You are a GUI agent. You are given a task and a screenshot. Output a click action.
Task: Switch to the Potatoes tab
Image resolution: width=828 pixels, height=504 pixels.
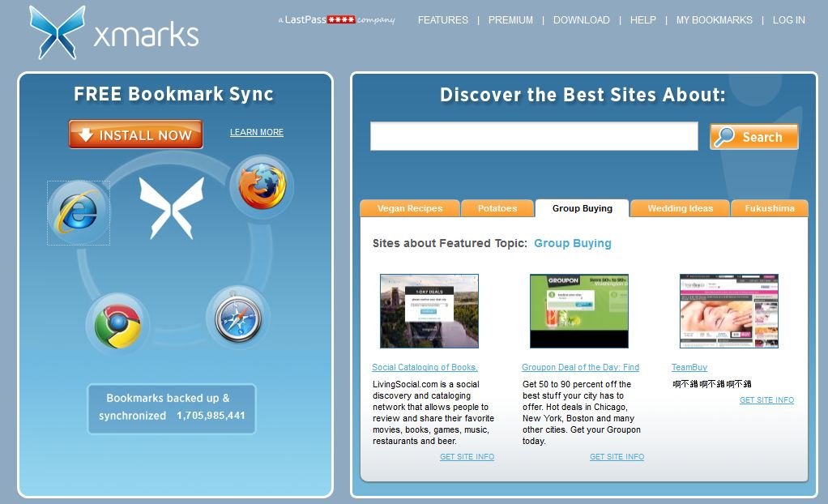tap(497, 208)
